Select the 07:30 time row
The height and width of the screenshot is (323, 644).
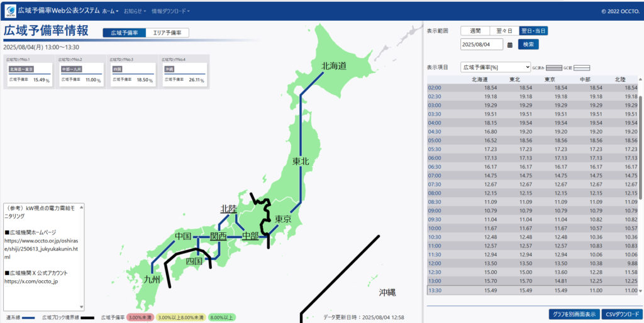[x=532, y=184]
